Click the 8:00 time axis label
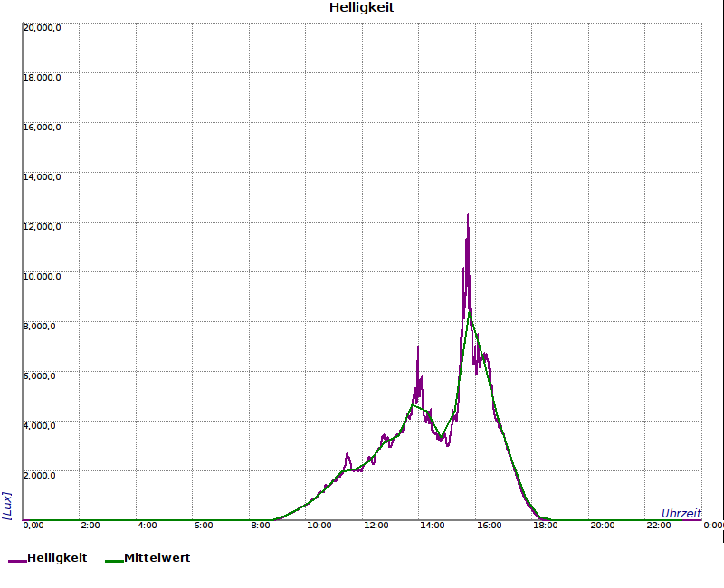724x588 pixels. click(261, 526)
